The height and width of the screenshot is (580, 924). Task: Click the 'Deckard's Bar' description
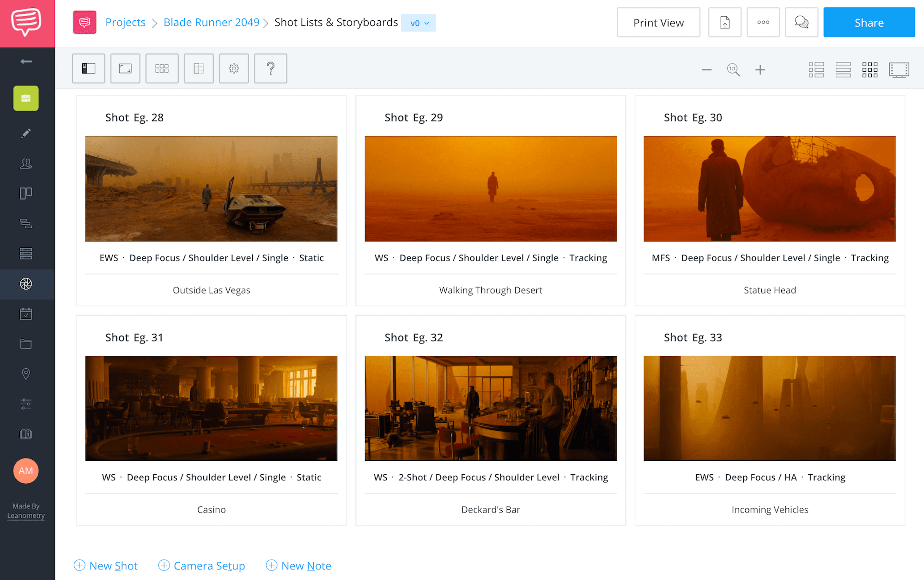491,510
